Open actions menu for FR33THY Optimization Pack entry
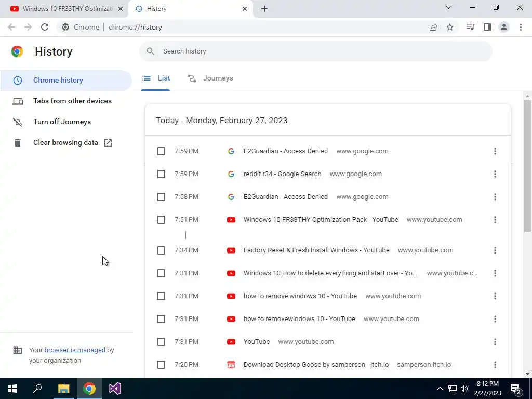Image resolution: width=532 pixels, height=399 pixels. click(495, 220)
